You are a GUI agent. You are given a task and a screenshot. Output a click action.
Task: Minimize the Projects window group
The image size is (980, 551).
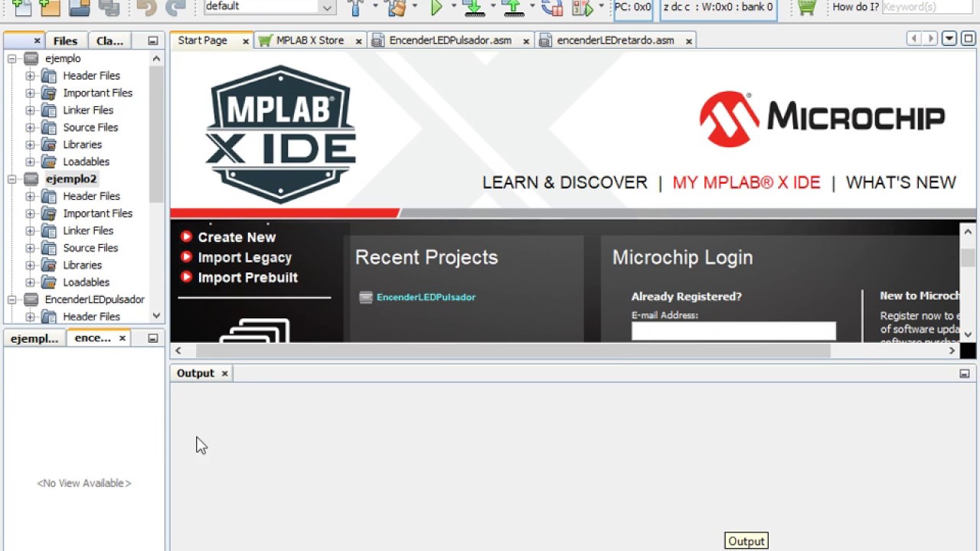(153, 41)
